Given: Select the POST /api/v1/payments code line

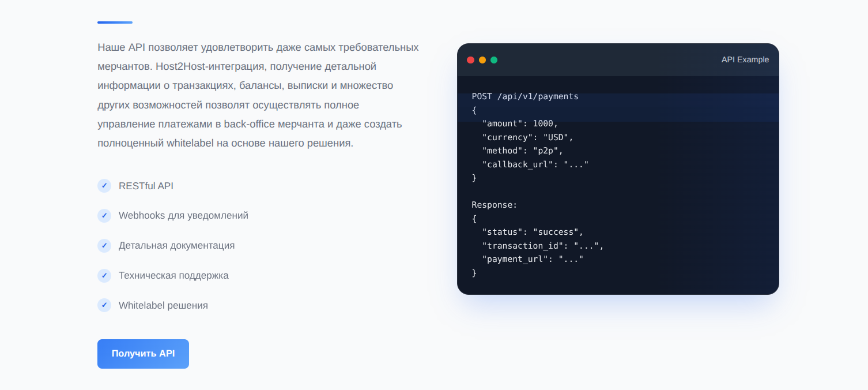Looking at the screenshot, I should [x=524, y=96].
